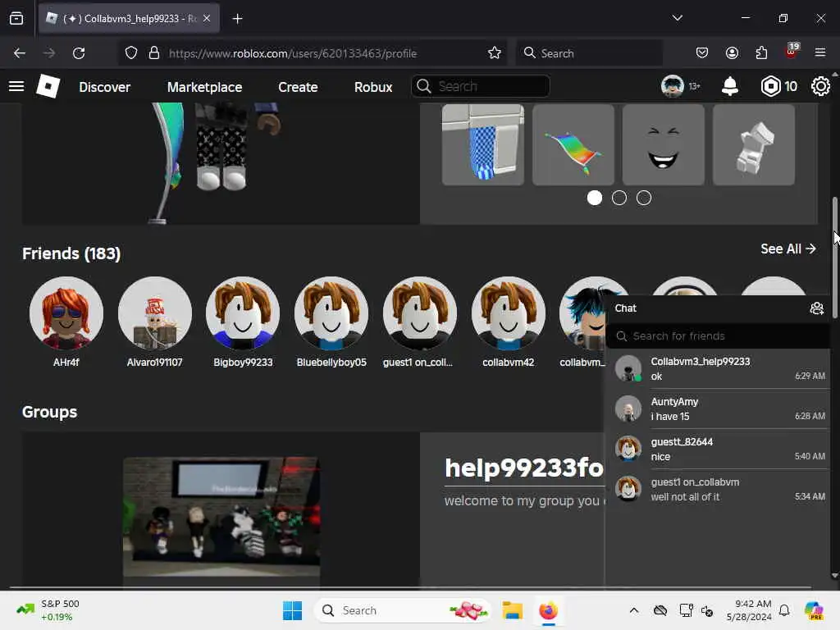Open the Friends (183) heading link

click(x=71, y=253)
